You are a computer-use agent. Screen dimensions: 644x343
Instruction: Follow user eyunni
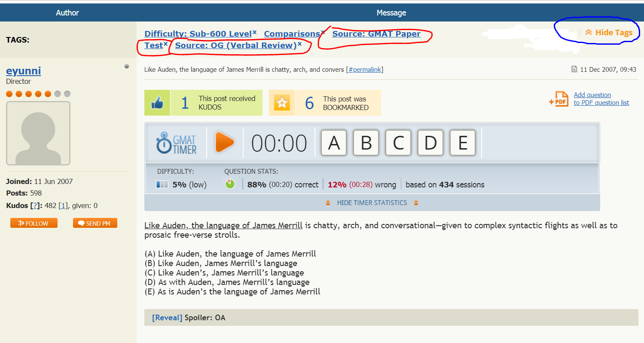tap(34, 223)
